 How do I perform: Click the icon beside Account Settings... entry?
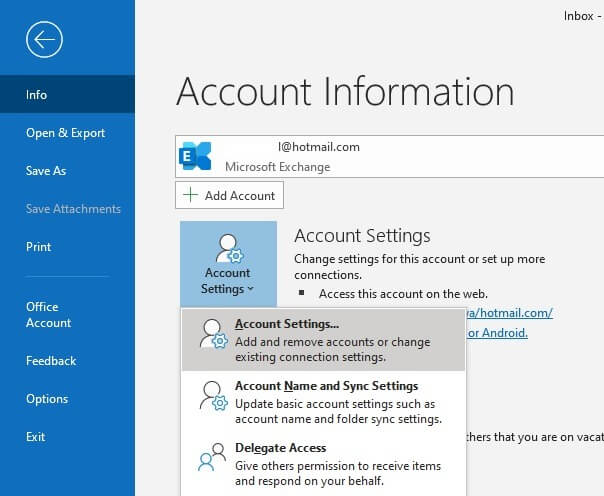click(x=213, y=334)
